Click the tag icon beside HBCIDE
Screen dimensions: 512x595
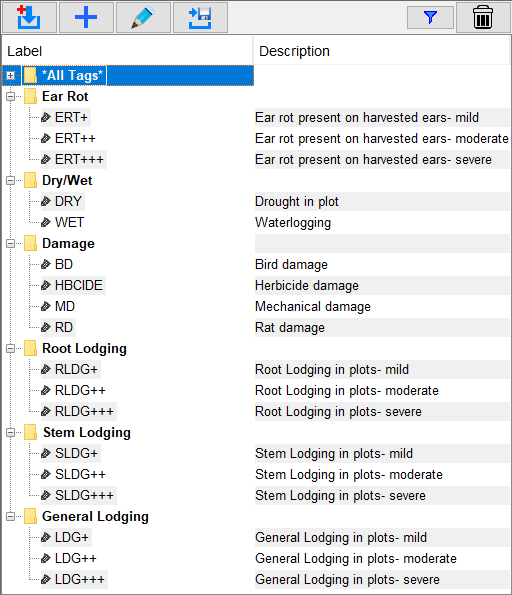[x=46, y=285]
